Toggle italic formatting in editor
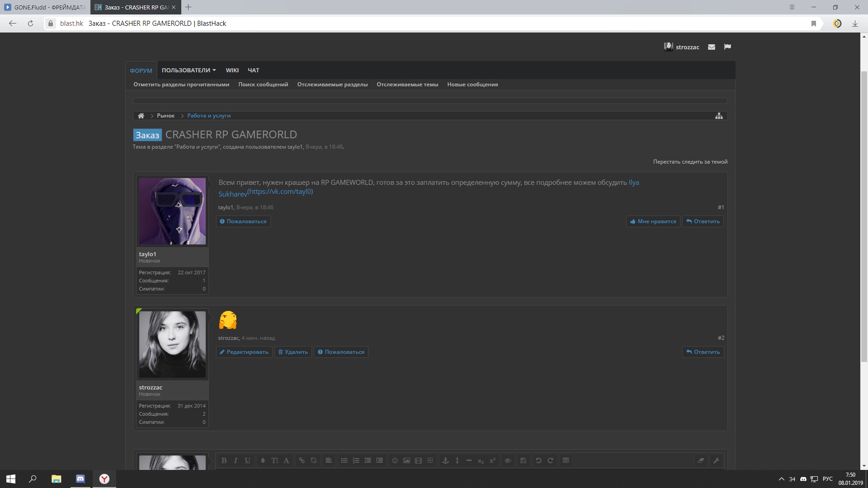 point(236,460)
